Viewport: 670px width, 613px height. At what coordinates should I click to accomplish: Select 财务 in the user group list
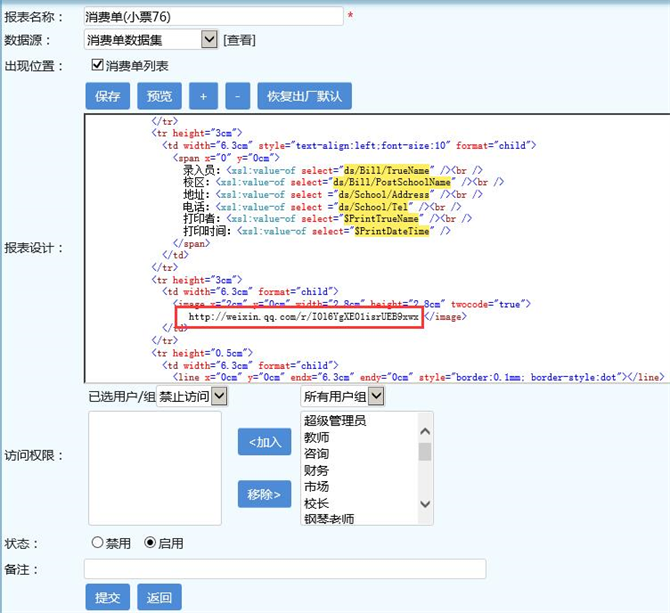pyautogui.click(x=317, y=470)
